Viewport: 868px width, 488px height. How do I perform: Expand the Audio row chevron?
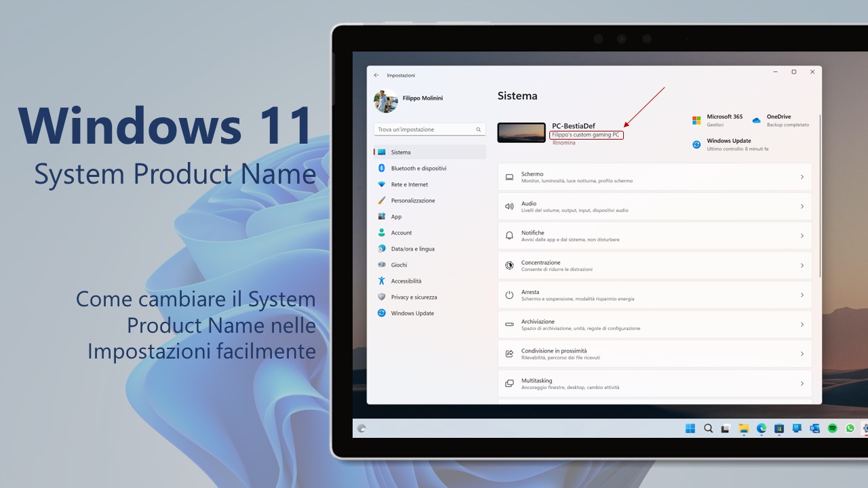[802, 207]
